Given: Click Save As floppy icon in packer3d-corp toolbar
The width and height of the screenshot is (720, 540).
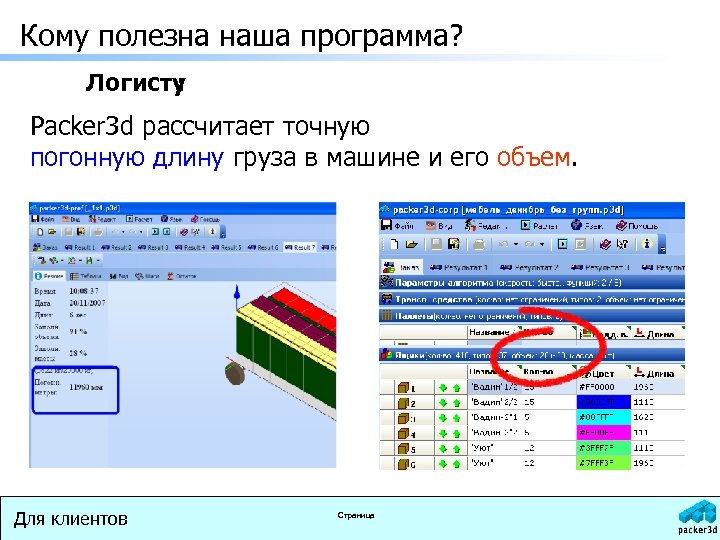Looking at the screenshot, I should tap(454, 244).
